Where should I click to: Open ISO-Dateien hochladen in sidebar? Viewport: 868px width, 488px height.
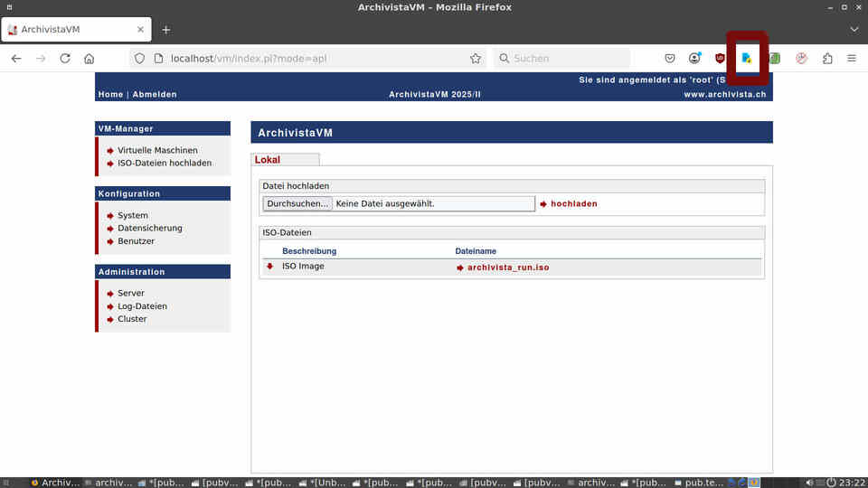[165, 164]
